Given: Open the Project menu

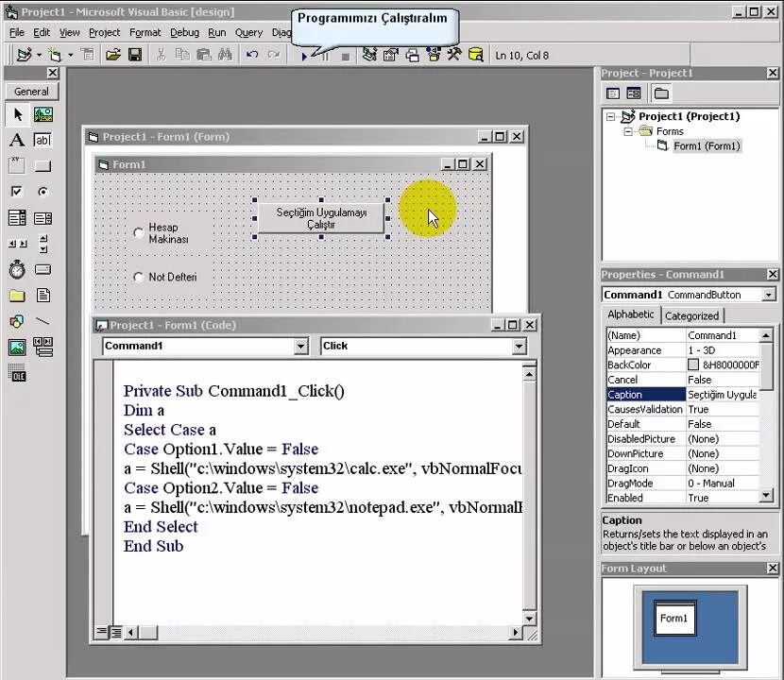Looking at the screenshot, I should [105, 32].
